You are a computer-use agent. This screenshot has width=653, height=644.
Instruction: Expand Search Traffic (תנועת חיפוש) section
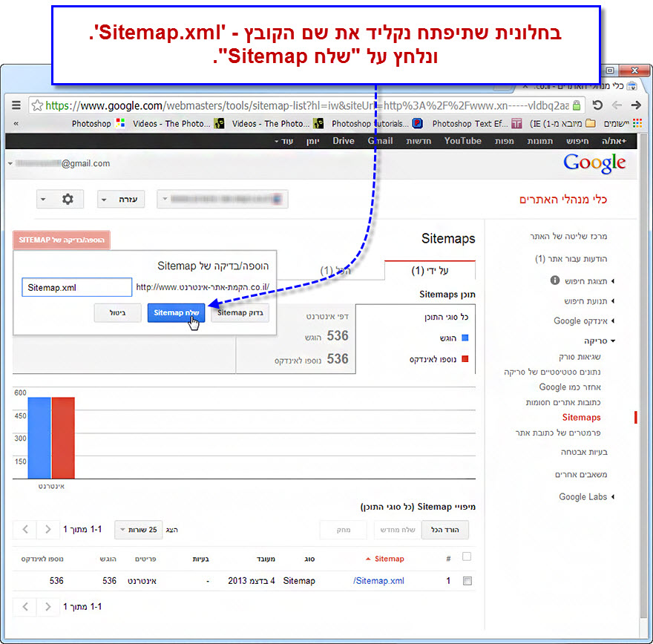[x=589, y=301]
